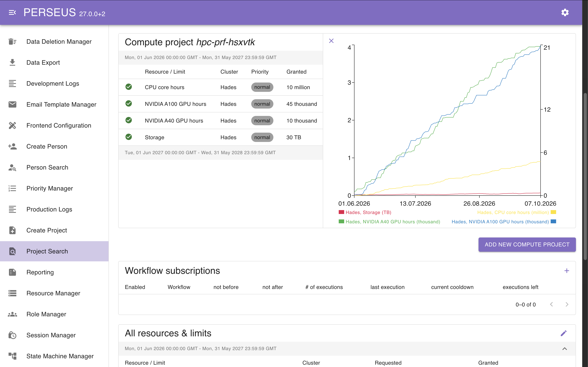Toggle CPU core hours green checkmark
The height and width of the screenshot is (367, 588).
[x=129, y=87]
